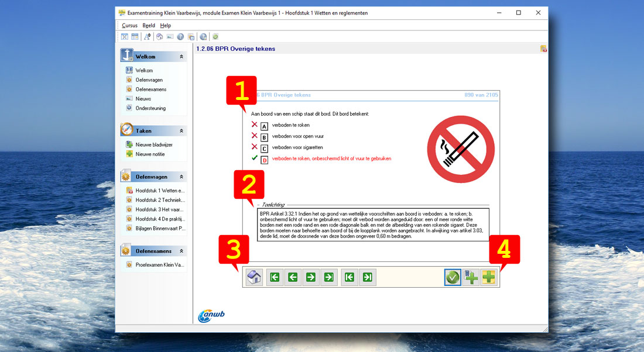Click the font size toolbar icon
This screenshot has width=644, height=352.
click(148, 37)
